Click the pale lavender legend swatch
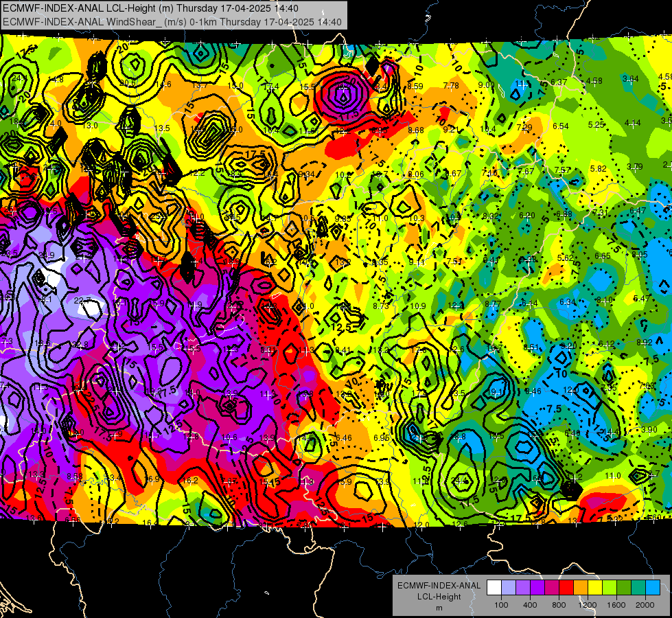672x618 pixels. (509, 588)
